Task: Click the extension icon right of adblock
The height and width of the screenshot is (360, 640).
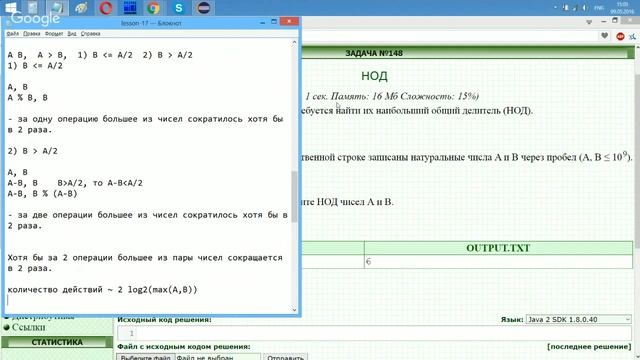Action: (632, 36)
